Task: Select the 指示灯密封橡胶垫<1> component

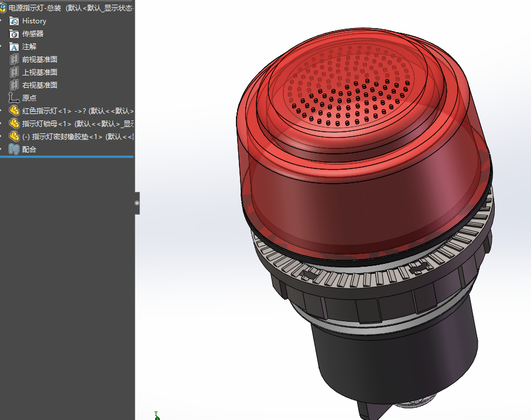Action: 78,137
